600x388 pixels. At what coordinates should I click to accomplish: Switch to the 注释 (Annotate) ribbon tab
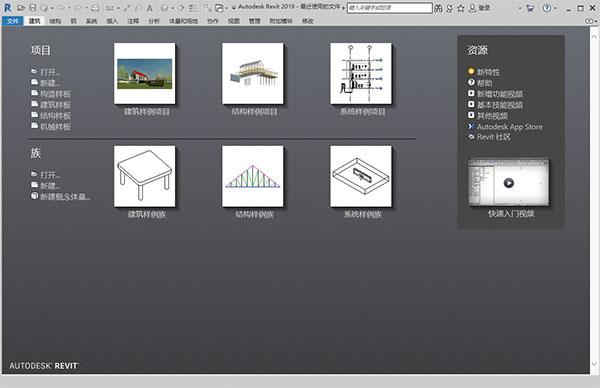(133, 21)
